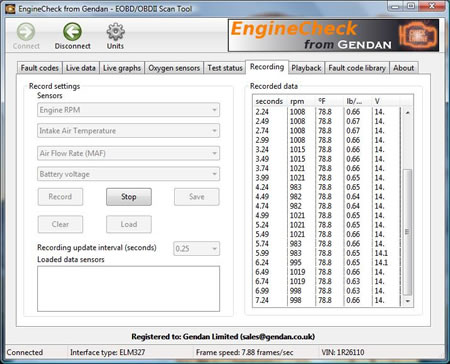Open the Fault code library tab

[x=357, y=68]
